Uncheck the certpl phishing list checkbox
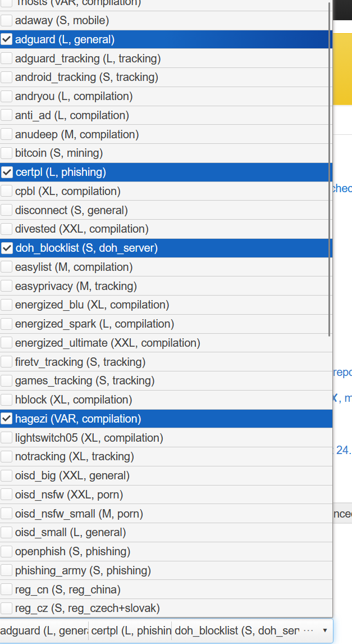Viewport: 352px width, 644px height. tap(7, 172)
